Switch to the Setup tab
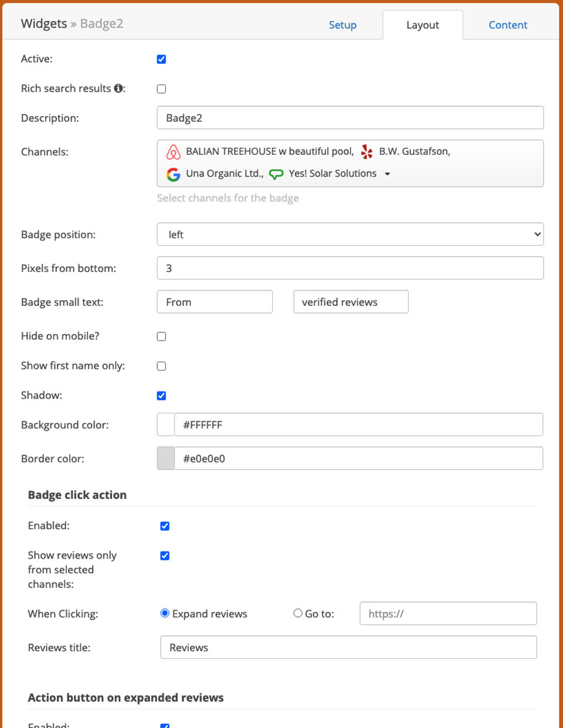563x728 pixels. click(342, 25)
